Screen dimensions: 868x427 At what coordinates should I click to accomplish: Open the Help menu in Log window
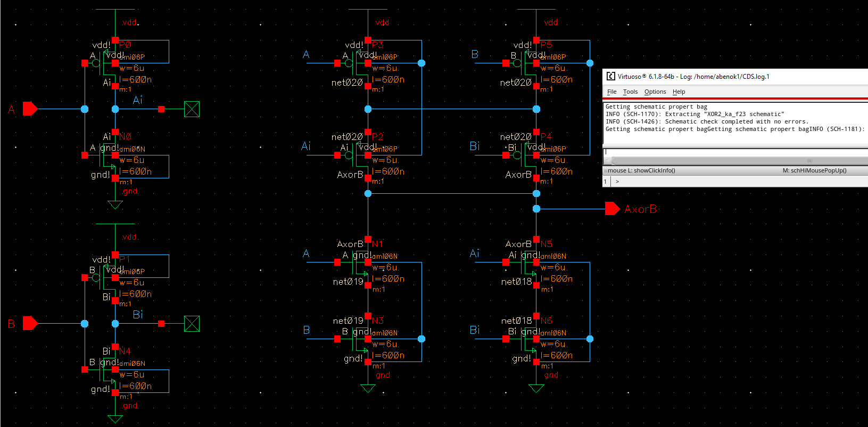(679, 92)
